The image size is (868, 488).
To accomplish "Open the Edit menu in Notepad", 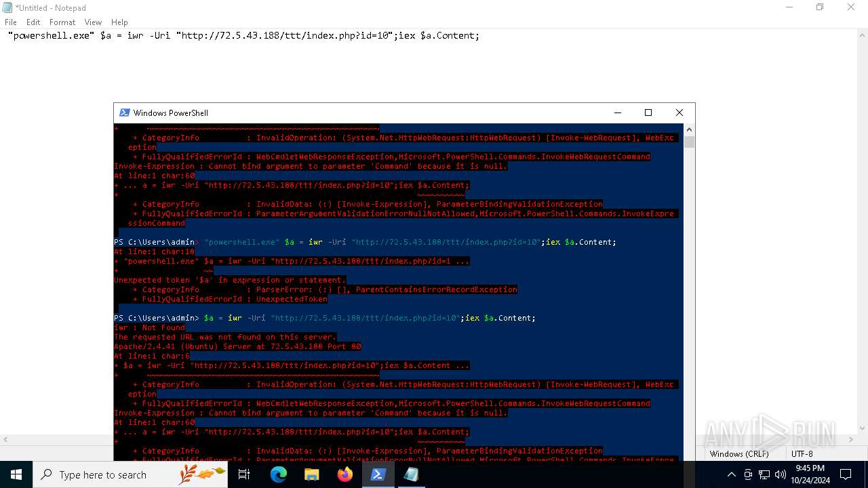I will point(33,22).
